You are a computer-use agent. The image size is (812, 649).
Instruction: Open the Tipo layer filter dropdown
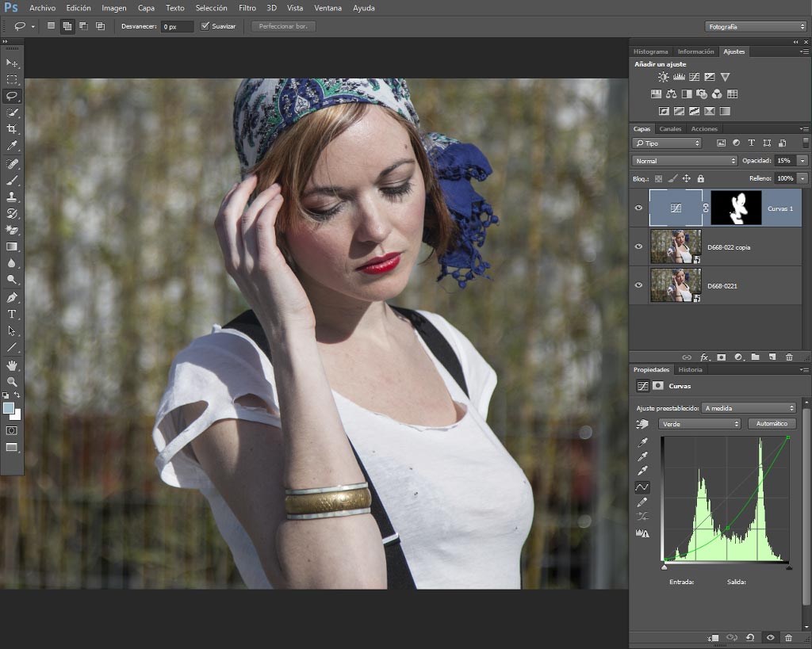(666, 143)
